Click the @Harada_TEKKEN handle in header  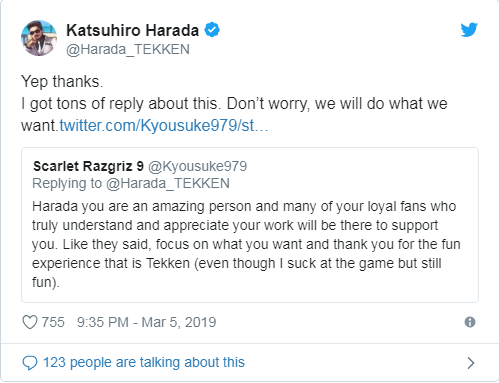point(128,49)
